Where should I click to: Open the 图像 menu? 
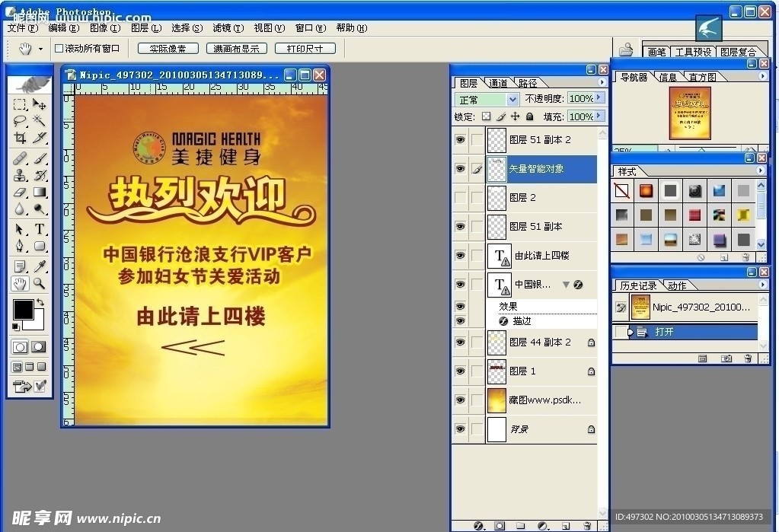click(105, 28)
